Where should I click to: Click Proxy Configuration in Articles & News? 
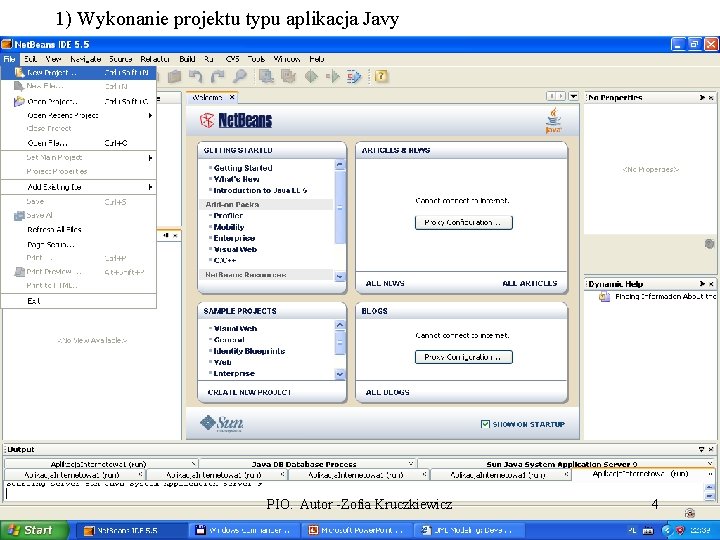pos(463,222)
